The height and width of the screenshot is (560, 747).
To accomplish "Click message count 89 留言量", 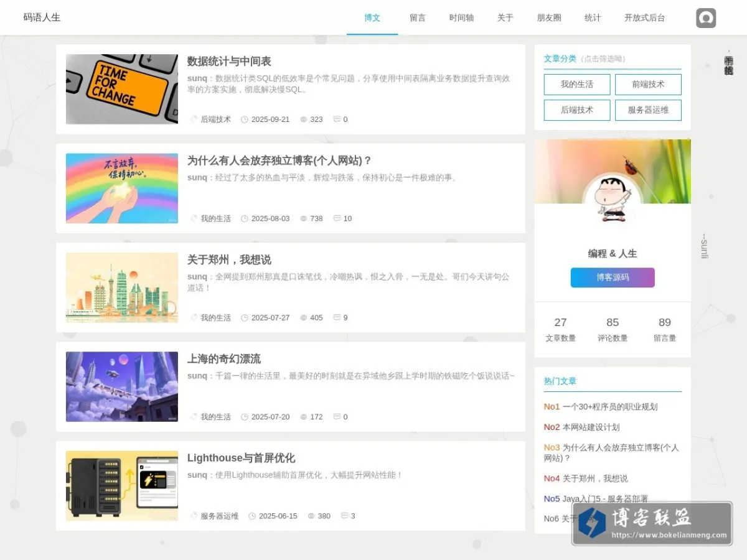I will click(x=665, y=330).
